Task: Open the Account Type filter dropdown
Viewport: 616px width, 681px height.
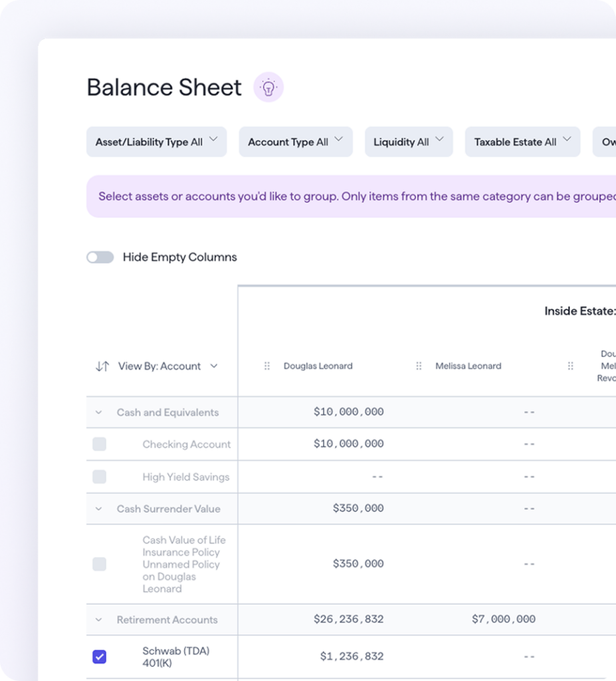Action: coord(295,142)
